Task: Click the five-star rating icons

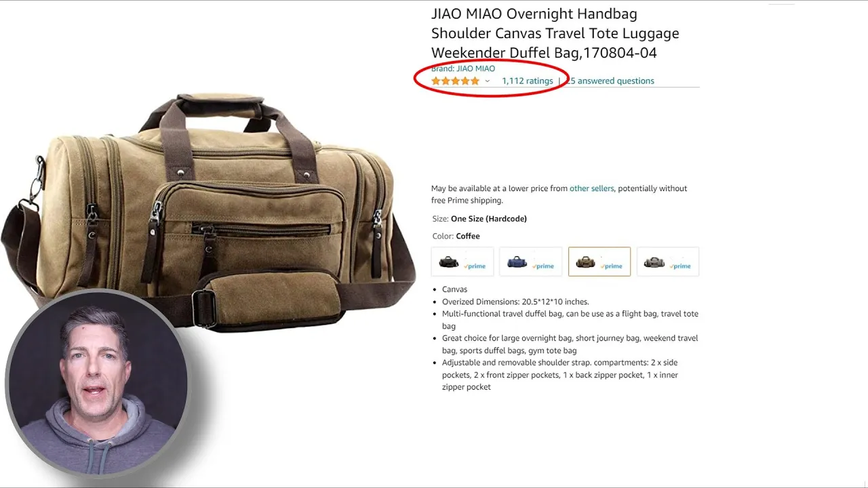Action: [455, 81]
